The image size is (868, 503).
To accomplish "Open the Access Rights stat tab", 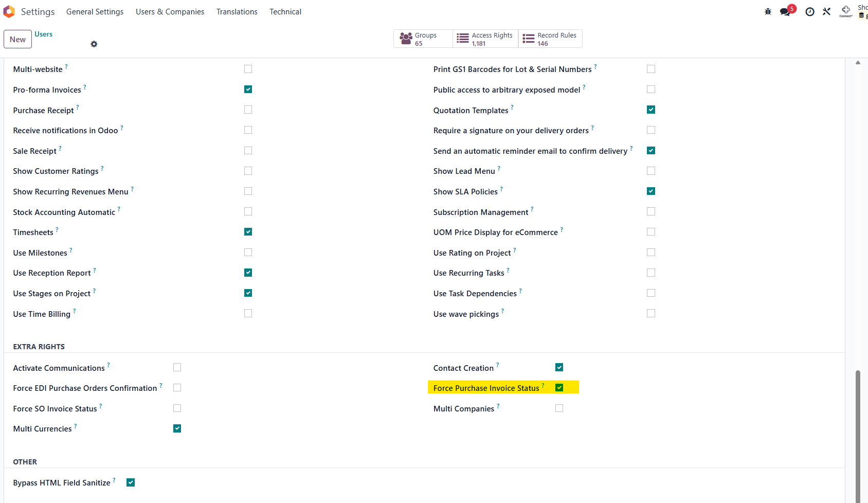I will [485, 39].
